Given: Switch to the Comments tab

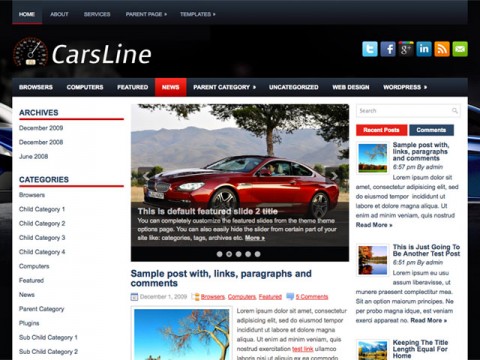Looking at the screenshot, I should click(431, 130).
